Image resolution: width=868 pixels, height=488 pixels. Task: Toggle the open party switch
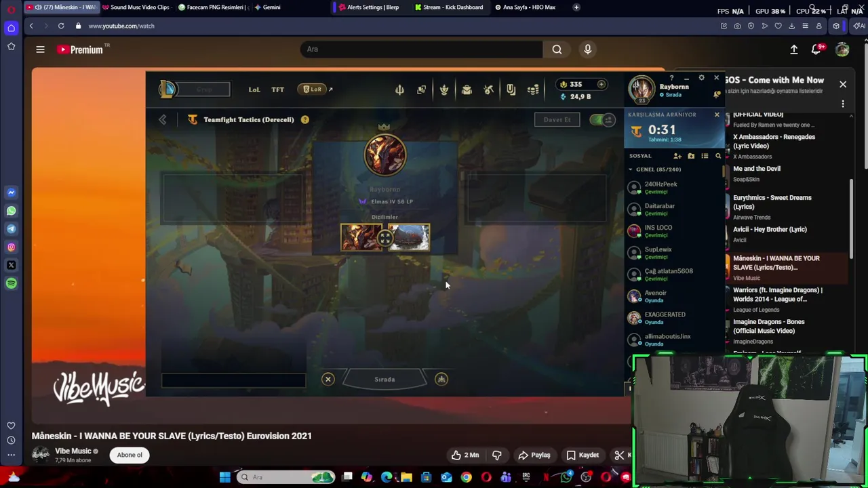click(x=601, y=120)
